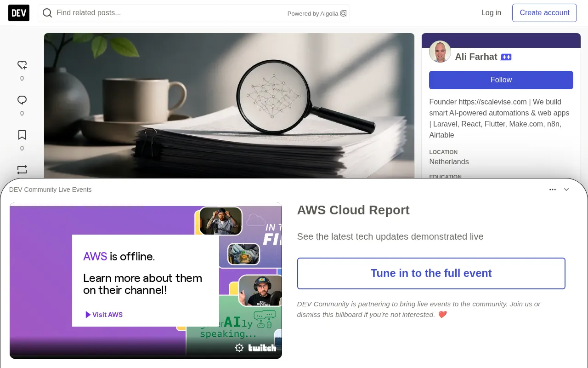Click the boost arrows icon in sidebar
The width and height of the screenshot is (588, 368).
coord(22,169)
